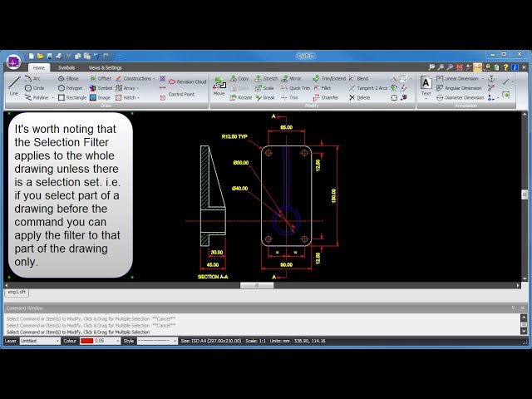Viewport: 532px width, 399px height.
Task: Use the Break tool
Action: pos(265,97)
